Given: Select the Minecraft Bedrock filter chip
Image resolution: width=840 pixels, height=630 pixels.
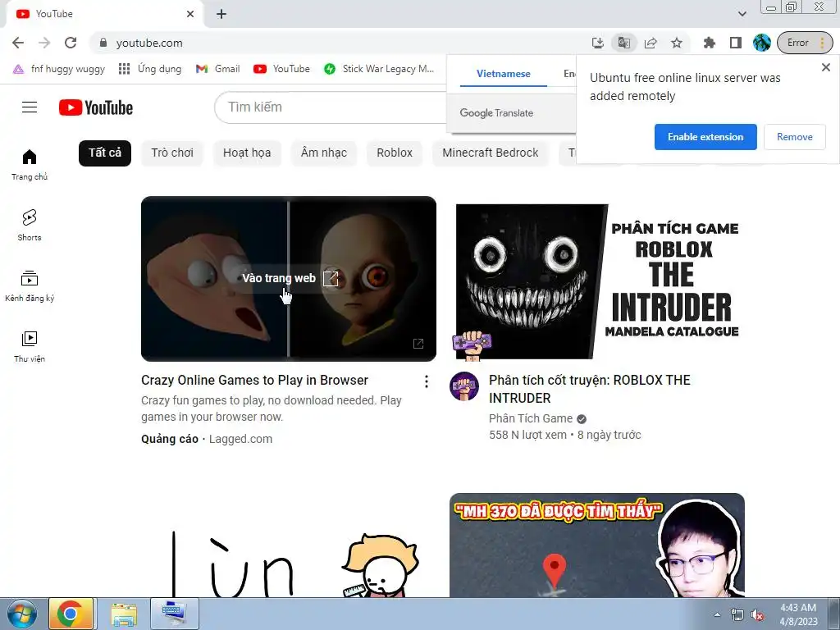Looking at the screenshot, I should [491, 153].
